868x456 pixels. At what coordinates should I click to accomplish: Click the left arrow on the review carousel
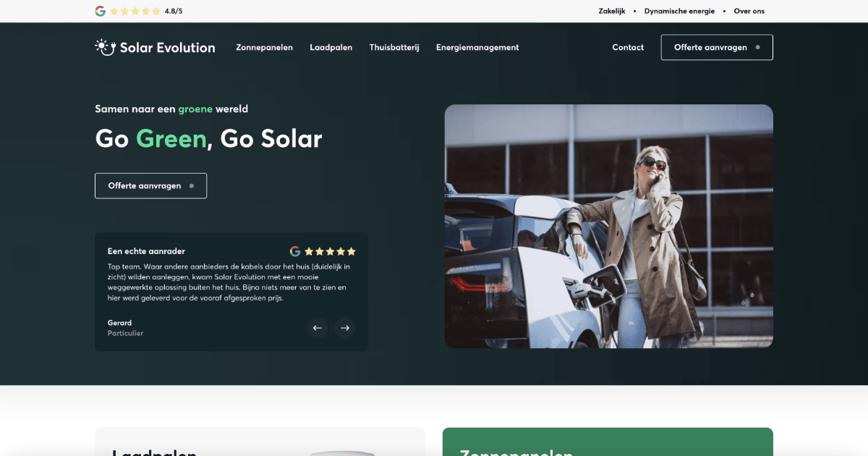(x=318, y=328)
